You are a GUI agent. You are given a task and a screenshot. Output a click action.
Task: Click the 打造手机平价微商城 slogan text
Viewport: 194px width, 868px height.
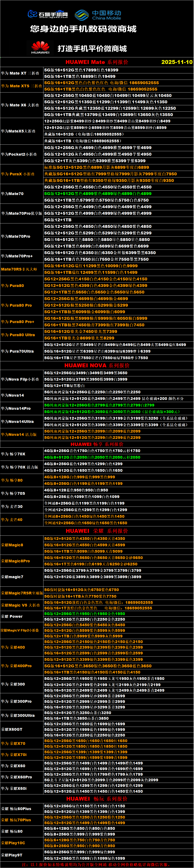pos(92,48)
